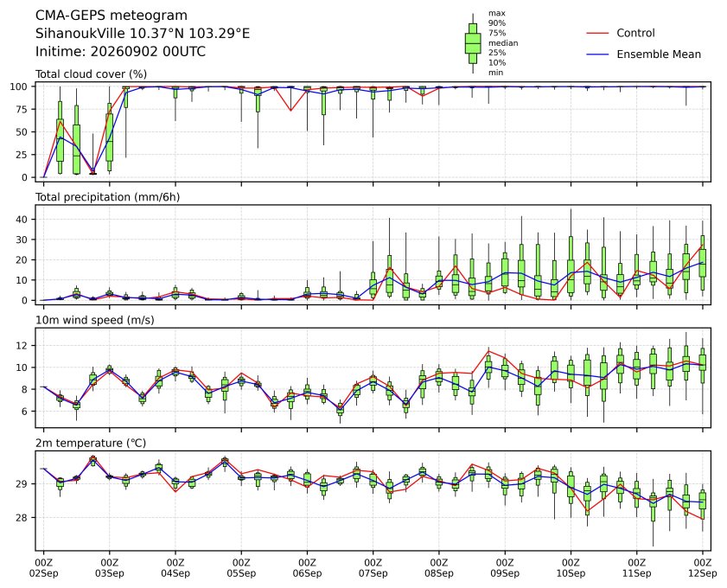727x588 pixels.
Task: Select the Ensemble Mean legend label
Action: tap(659, 54)
